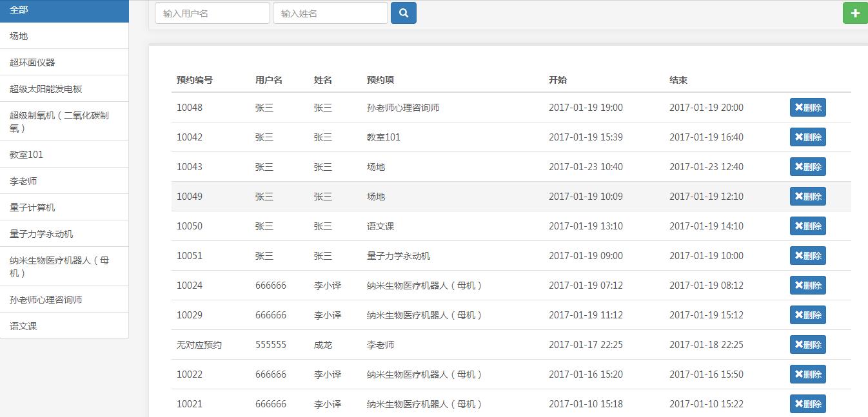Click the start time 2017-01-23 10:40
The height and width of the screenshot is (417, 868).
[x=586, y=167]
